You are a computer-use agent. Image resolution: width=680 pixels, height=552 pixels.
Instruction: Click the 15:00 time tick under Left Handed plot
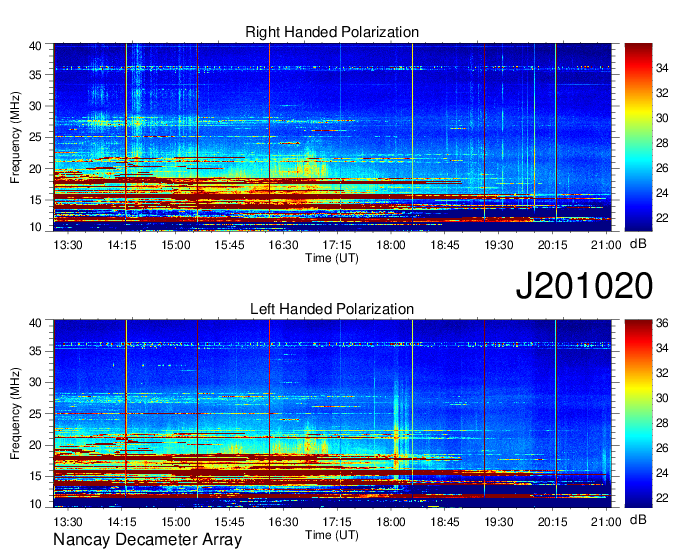176,522
